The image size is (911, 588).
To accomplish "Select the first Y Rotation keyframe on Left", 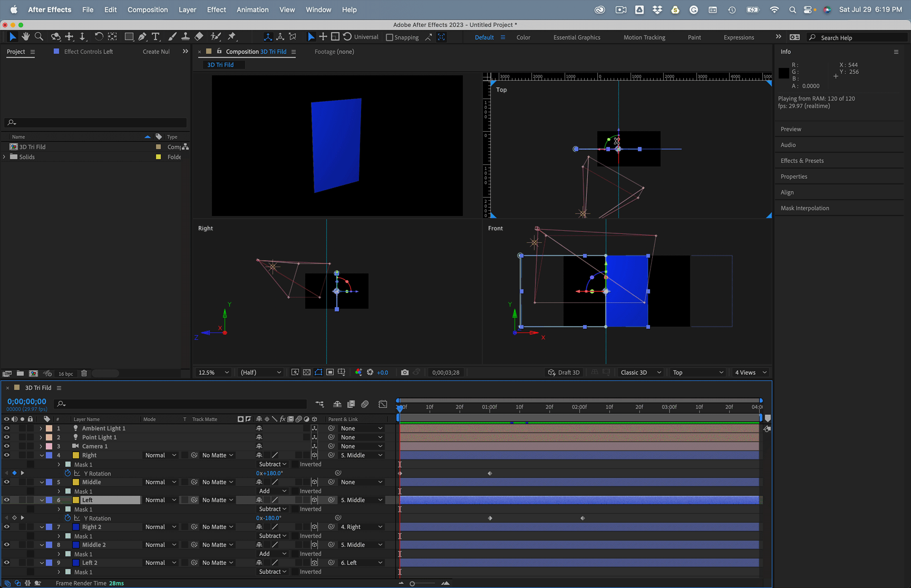I will [x=490, y=518].
